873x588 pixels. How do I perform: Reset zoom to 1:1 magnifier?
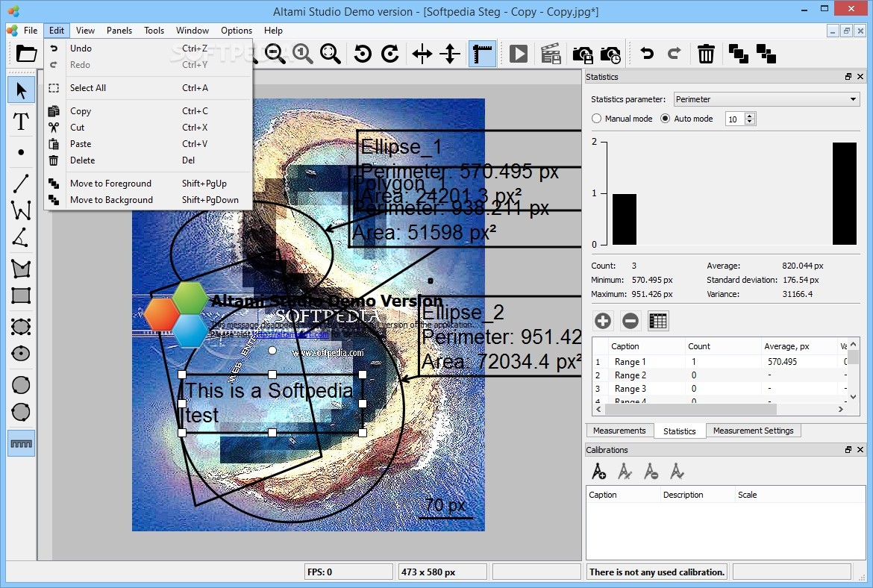tap(302, 54)
